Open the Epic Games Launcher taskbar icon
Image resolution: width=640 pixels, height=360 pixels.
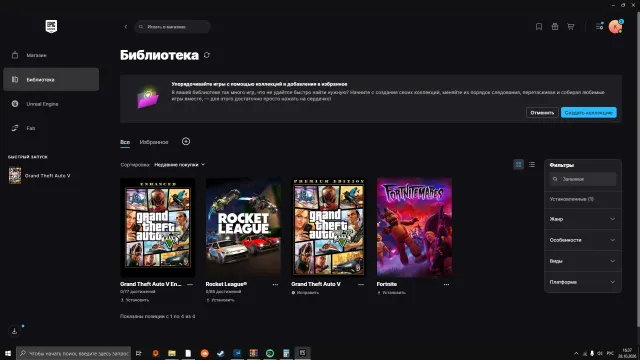(302, 353)
